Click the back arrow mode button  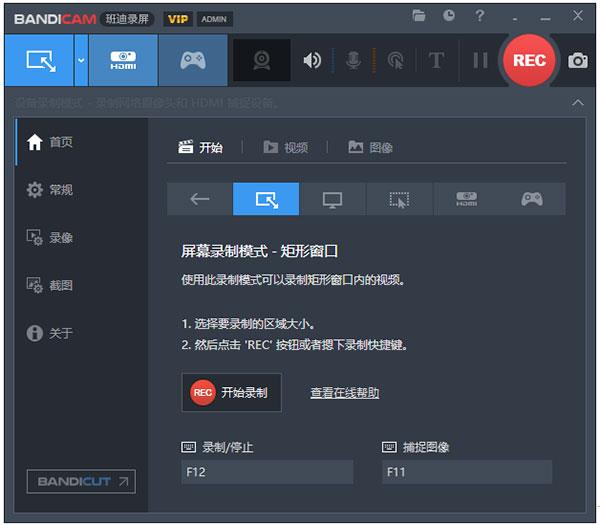(200, 199)
